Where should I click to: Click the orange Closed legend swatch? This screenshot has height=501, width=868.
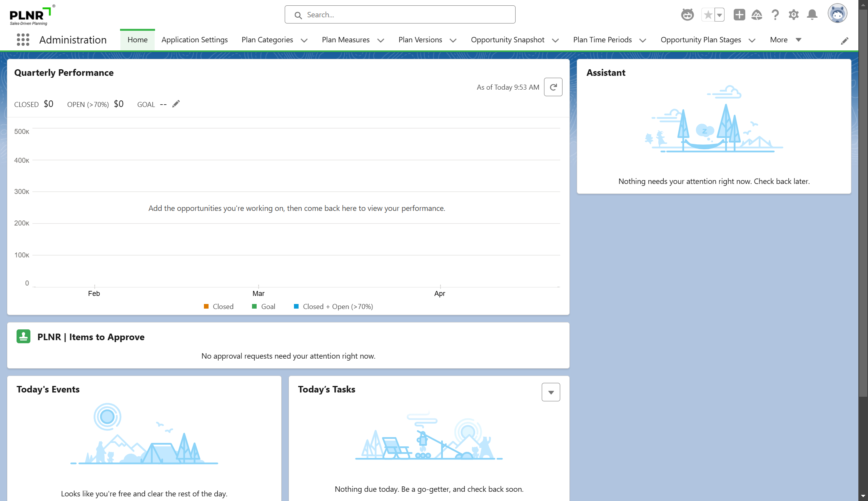point(206,306)
